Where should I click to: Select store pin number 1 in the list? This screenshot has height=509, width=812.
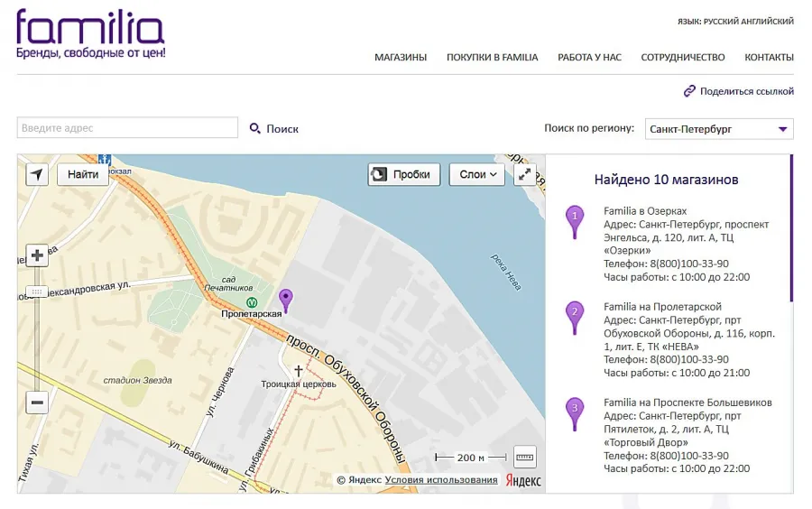click(x=575, y=222)
